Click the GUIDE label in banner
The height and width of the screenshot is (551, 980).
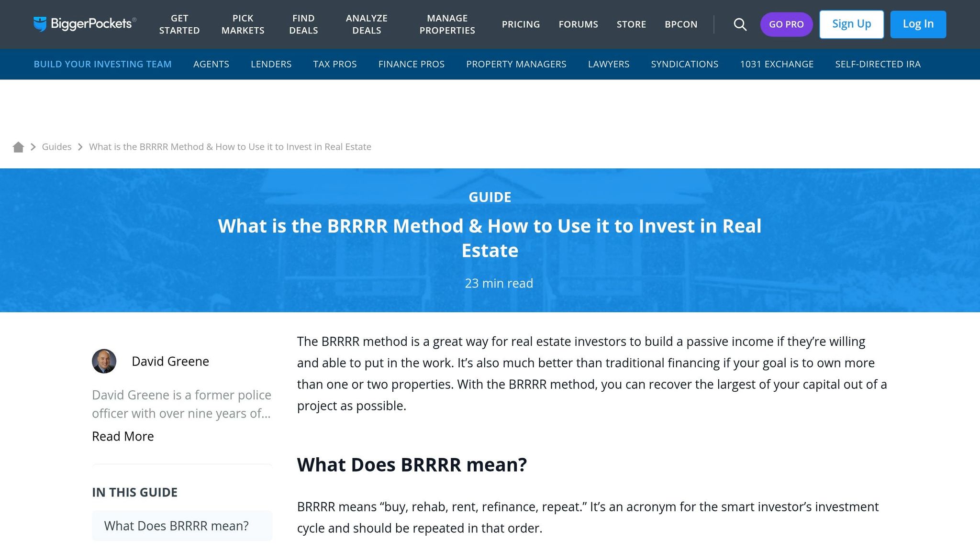(490, 197)
